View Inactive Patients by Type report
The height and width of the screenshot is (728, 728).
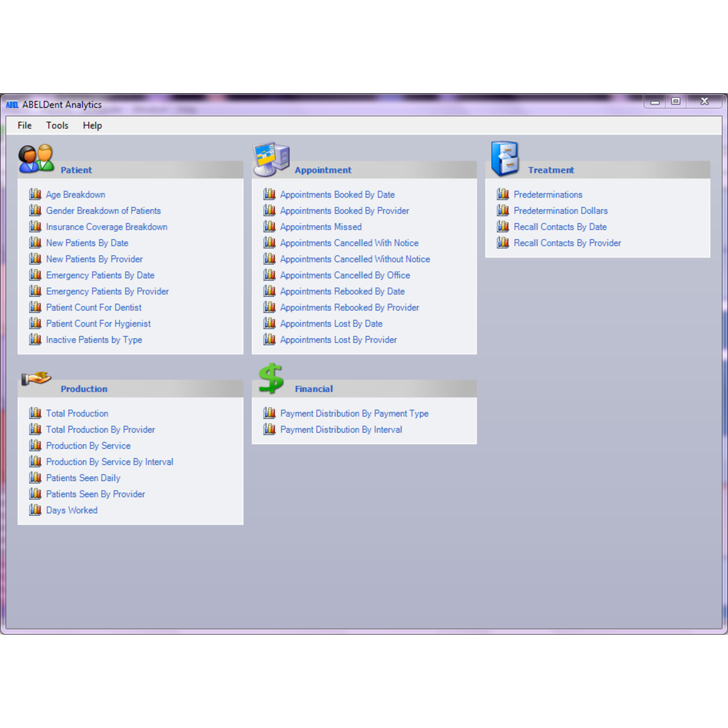point(94,340)
